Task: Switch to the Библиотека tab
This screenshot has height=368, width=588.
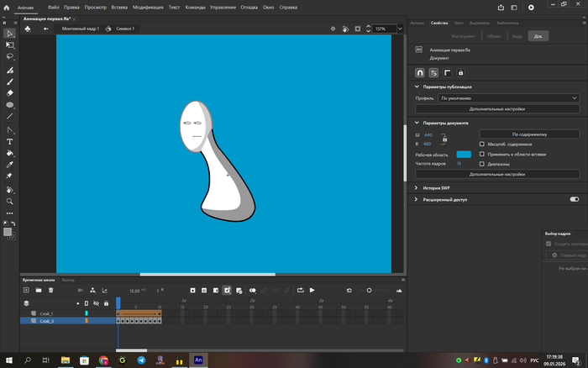Action: click(507, 24)
